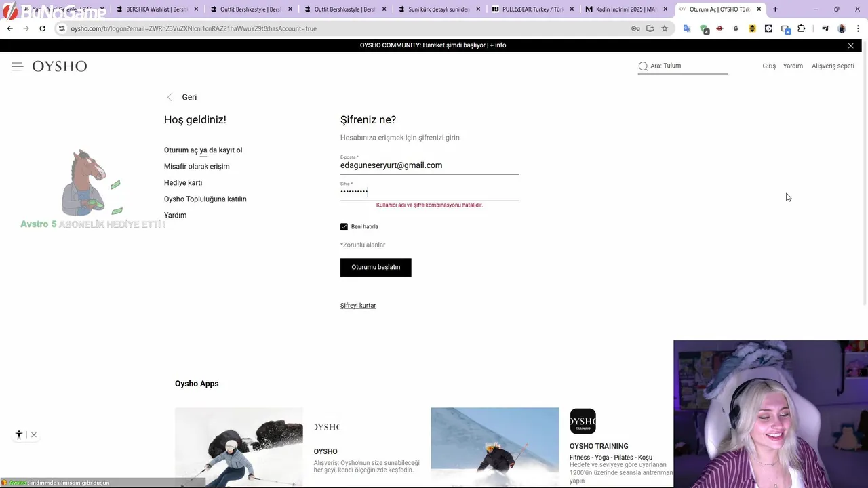Viewport: 868px width, 488px height.
Task: Open Hediye kartı in sidebar
Action: [x=183, y=183]
